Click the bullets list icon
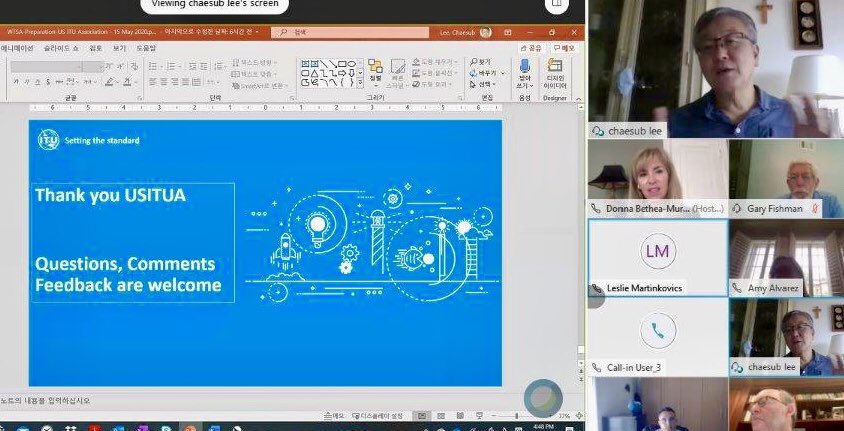Image resolution: width=844 pixels, height=431 pixels. tap(152, 66)
